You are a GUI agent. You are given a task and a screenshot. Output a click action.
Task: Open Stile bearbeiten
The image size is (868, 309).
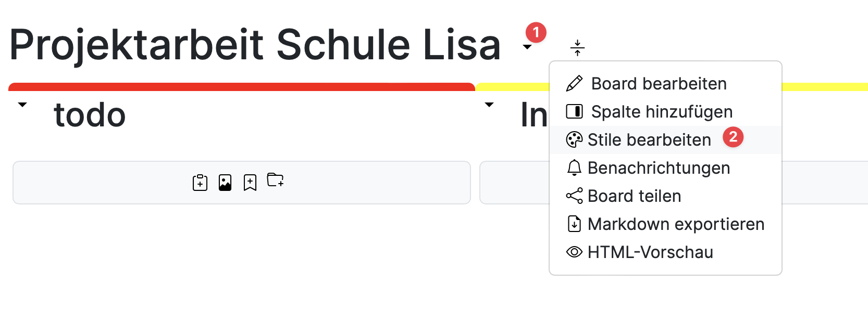pos(649,139)
